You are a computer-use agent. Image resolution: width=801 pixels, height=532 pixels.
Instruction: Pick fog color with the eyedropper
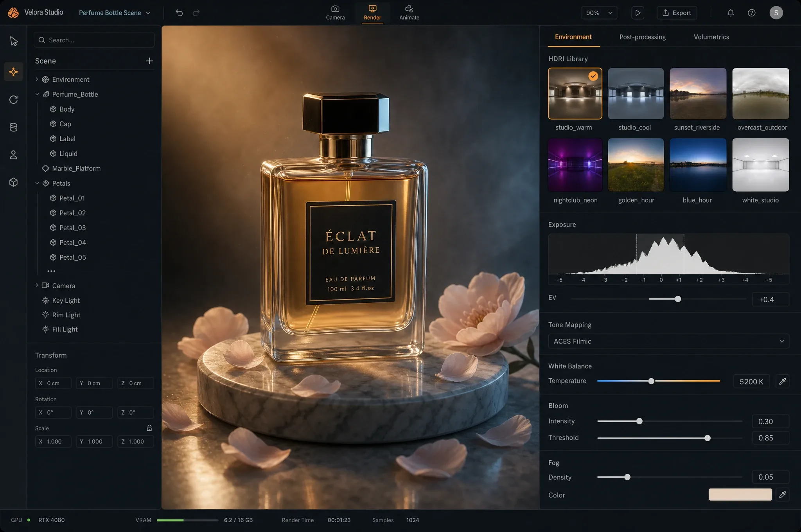[783, 495]
